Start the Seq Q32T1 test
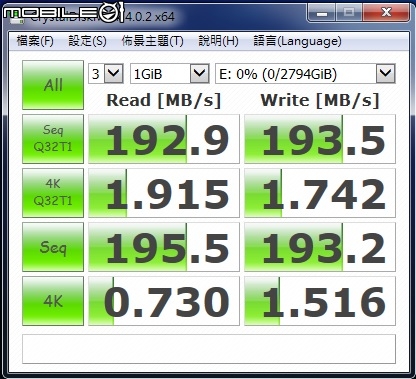The image size is (416, 379). pyautogui.click(x=53, y=139)
